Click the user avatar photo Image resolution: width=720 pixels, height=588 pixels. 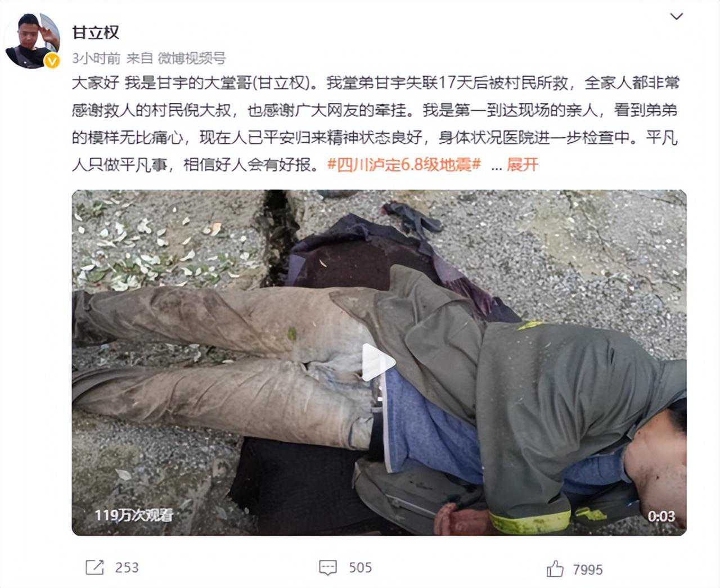32,41
